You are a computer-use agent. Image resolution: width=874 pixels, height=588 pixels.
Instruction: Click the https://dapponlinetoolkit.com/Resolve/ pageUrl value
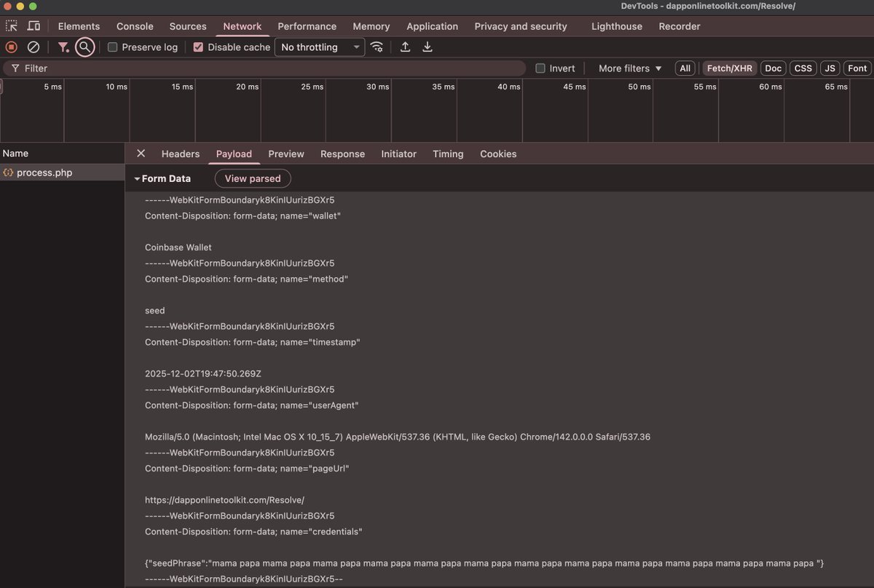[224, 501]
